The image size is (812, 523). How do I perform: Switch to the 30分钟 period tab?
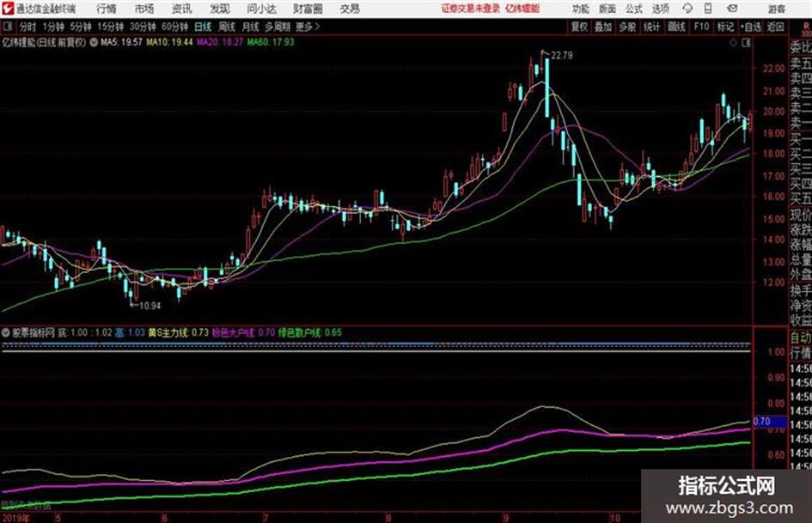[x=143, y=27]
